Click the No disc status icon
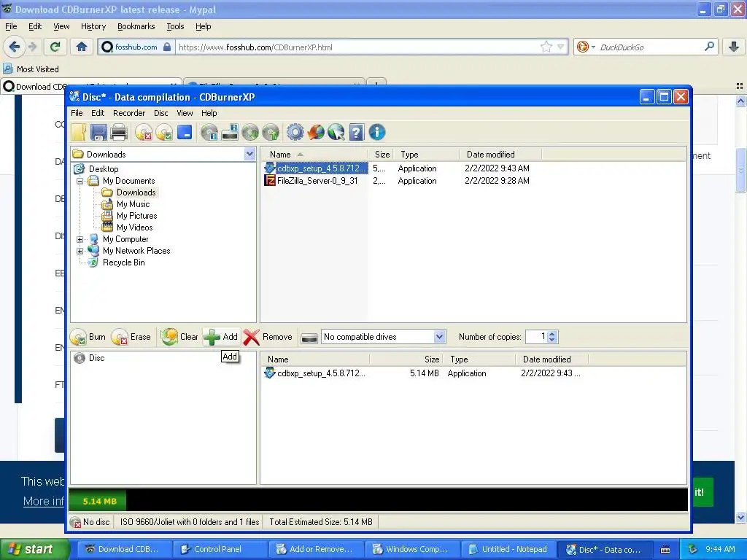Image resolution: width=747 pixels, height=560 pixels. pyautogui.click(x=75, y=522)
